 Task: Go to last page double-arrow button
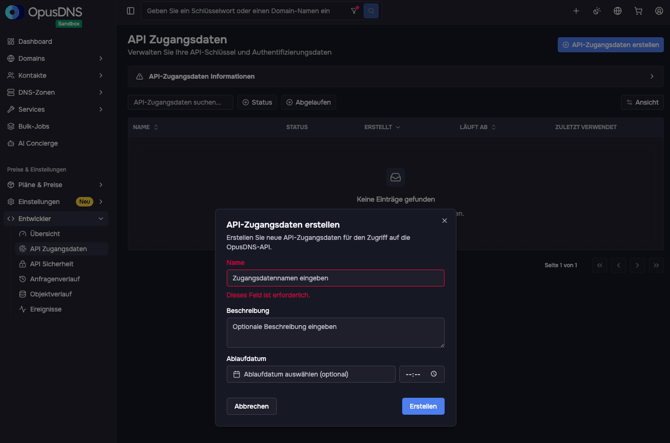[x=656, y=265]
